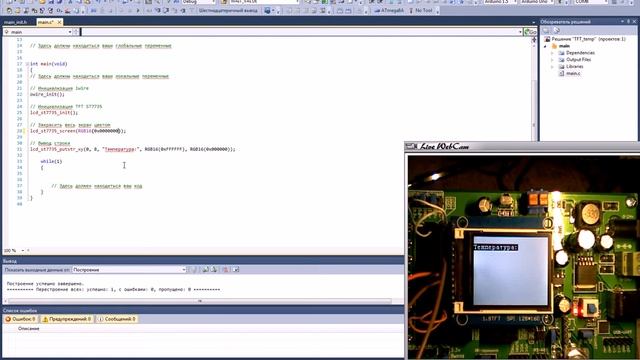Select Dependencies in Solution Explorer
Image resolution: width=640 pixels, height=360 pixels.
point(580,53)
